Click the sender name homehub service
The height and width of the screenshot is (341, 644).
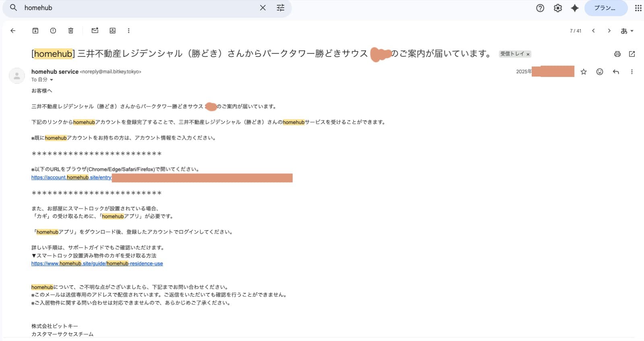click(55, 72)
